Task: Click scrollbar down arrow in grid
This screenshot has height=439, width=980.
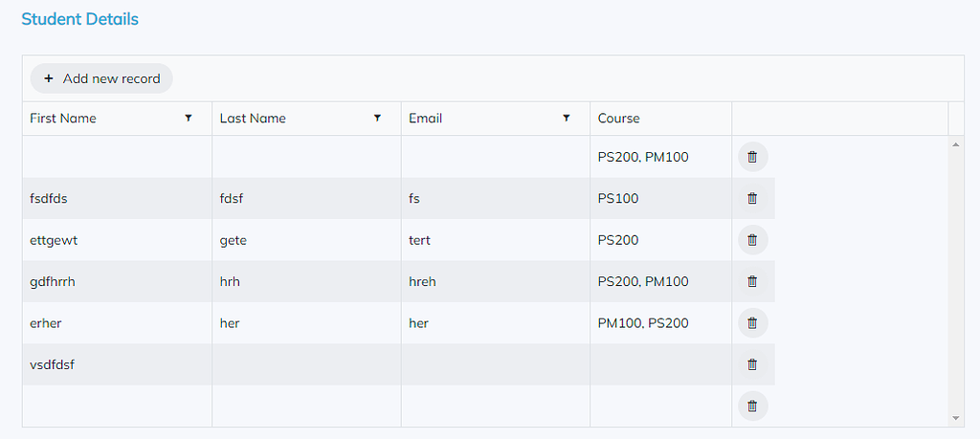Action: (955, 418)
